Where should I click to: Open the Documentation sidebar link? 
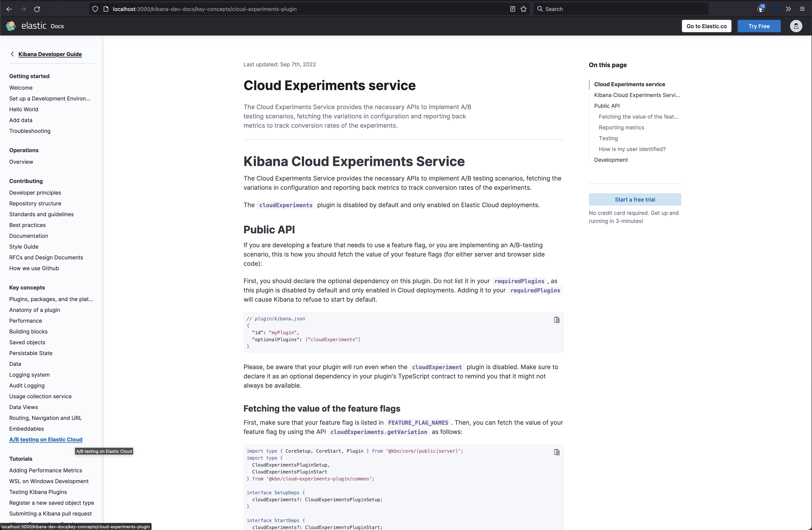pos(29,236)
